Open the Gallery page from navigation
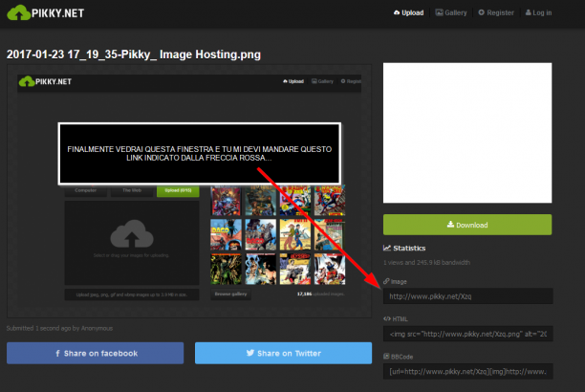This screenshot has height=392, width=585. pos(451,12)
